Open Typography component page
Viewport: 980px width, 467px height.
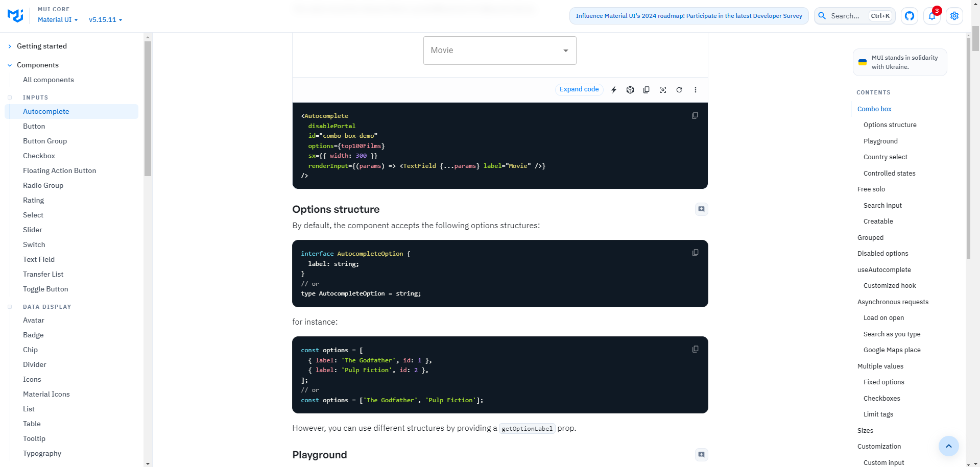pyautogui.click(x=42, y=453)
